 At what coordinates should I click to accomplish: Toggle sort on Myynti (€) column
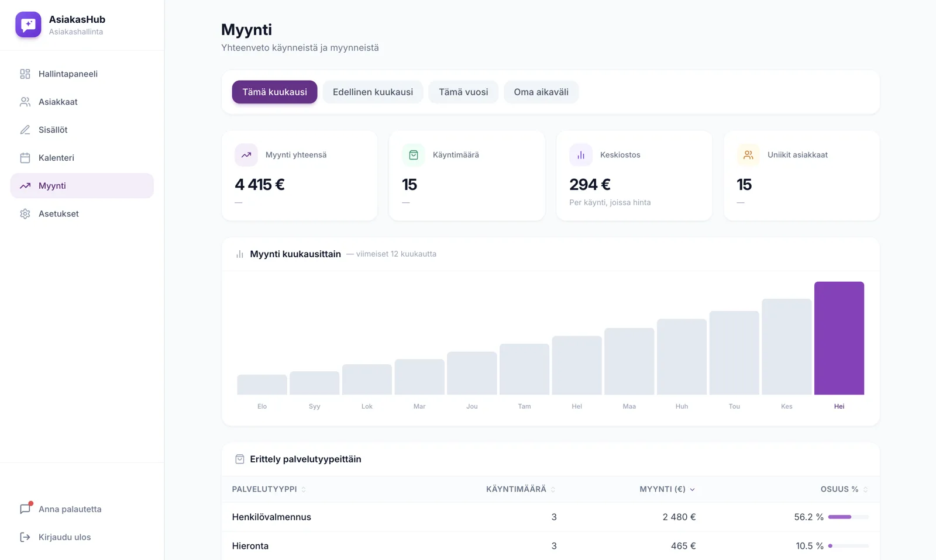(667, 489)
